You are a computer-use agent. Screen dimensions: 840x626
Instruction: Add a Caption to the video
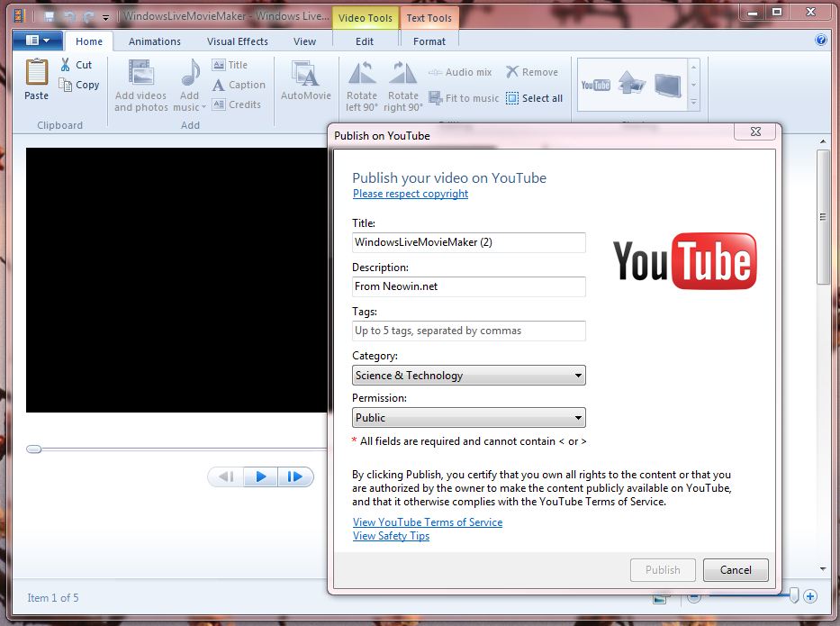239,85
